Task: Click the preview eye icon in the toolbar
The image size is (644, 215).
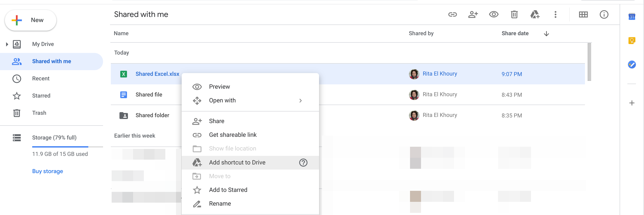Action: coord(494,15)
